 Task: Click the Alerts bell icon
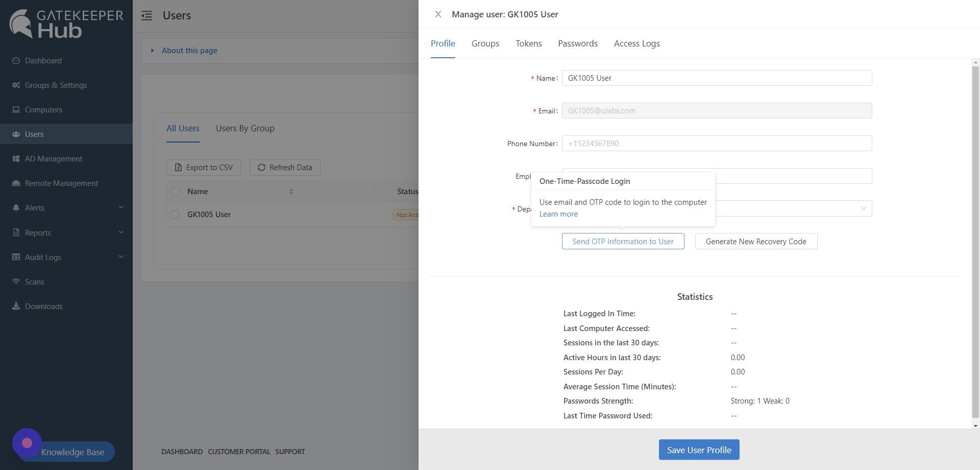(16, 207)
